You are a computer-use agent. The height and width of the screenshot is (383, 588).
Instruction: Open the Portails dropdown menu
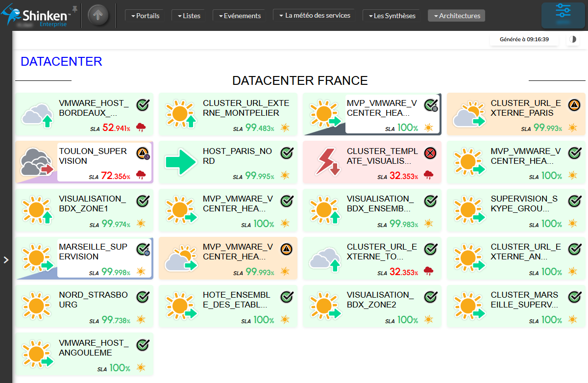145,16
